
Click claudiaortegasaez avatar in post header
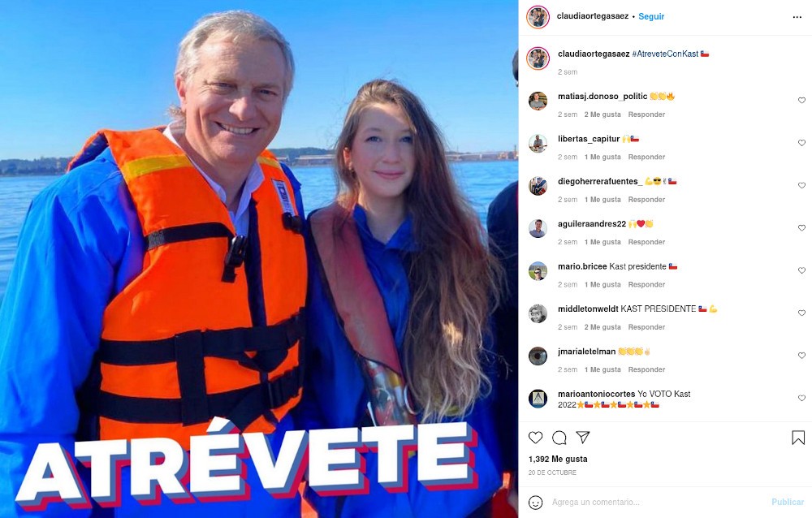coord(538,17)
